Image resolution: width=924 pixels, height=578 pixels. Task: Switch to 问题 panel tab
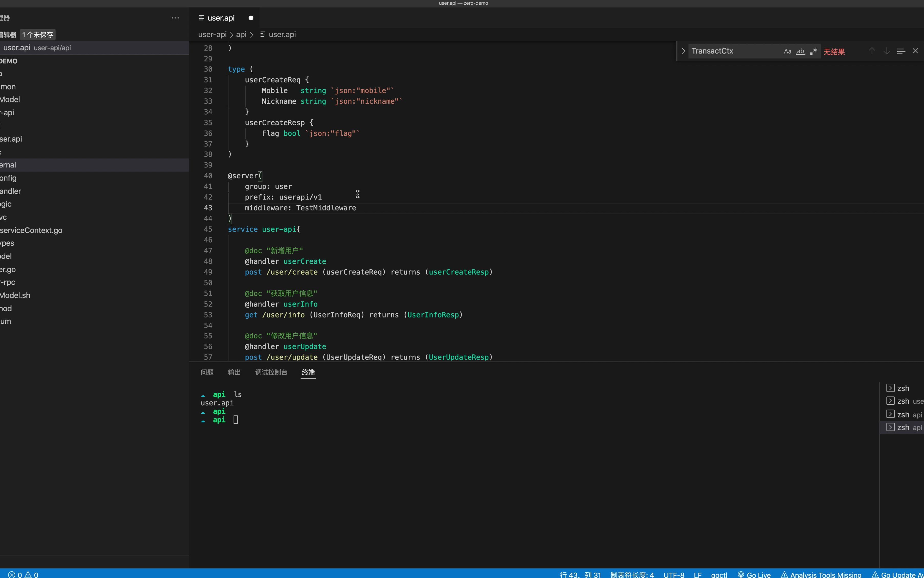[x=207, y=372]
